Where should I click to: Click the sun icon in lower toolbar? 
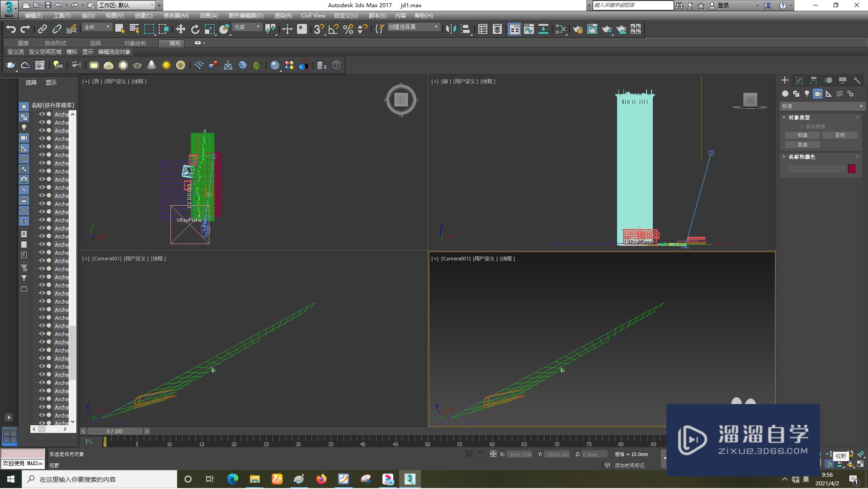coord(166,66)
